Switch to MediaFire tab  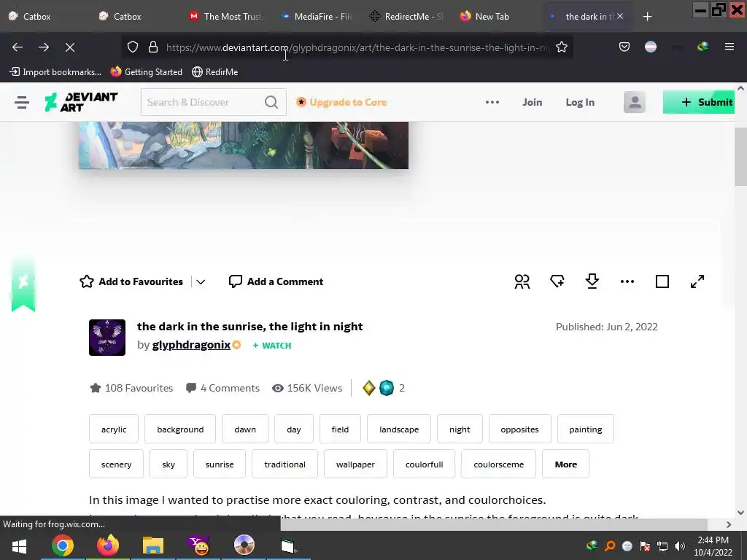318,17
